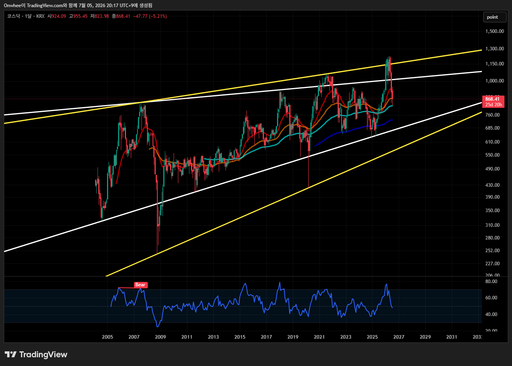Viewport: 512px width, 366px height.
Task: Click the 390.00 price axis label
Action: click(x=493, y=197)
